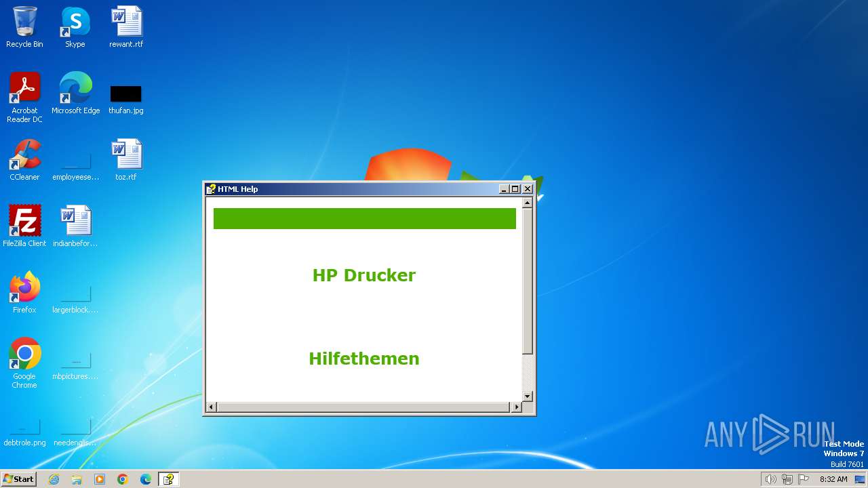Click the HTML Help taskbar button

(x=168, y=479)
